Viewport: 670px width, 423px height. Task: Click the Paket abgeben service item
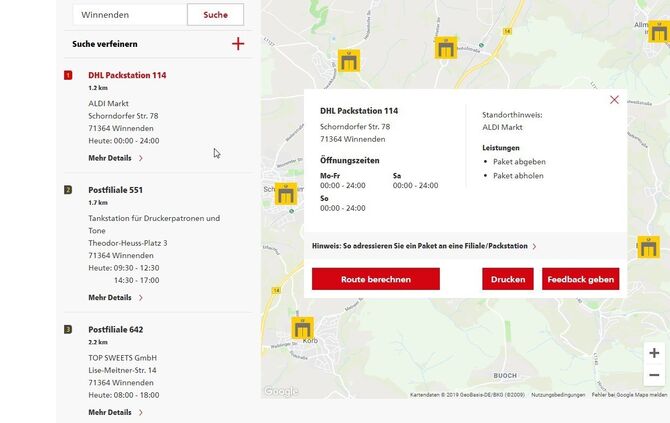click(519, 162)
